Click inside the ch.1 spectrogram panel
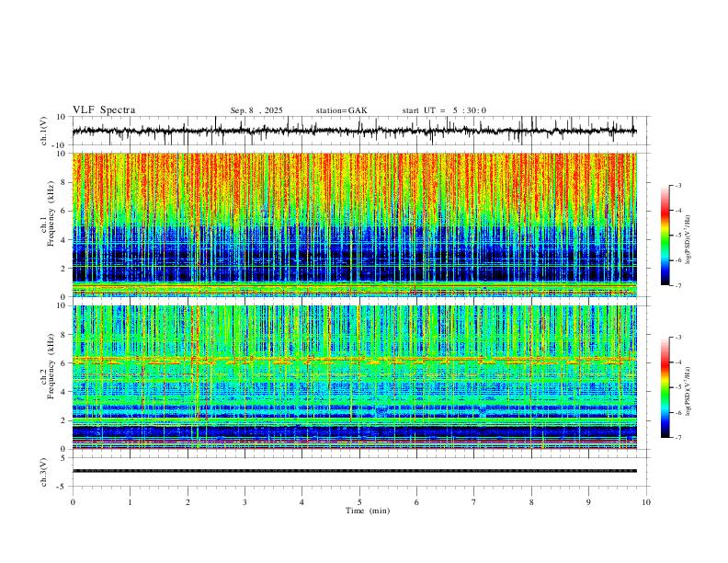The width and height of the screenshot is (728, 563). [x=354, y=224]
